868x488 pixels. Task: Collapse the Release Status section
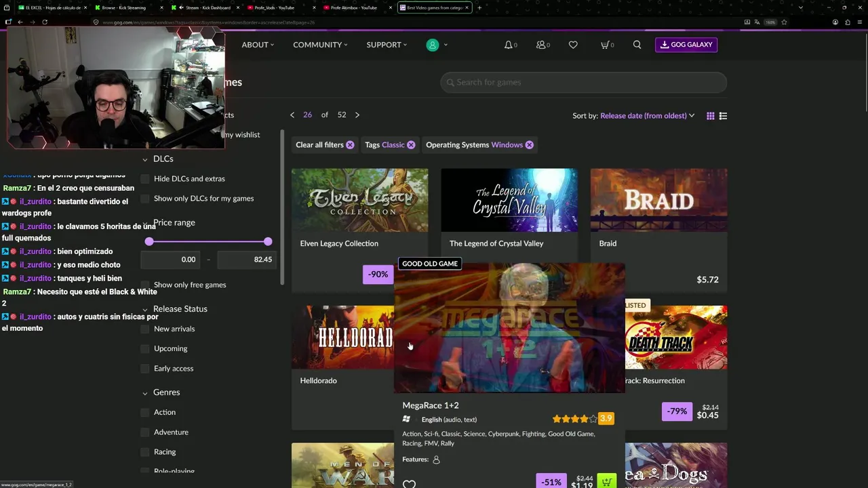tap(145, 309)
